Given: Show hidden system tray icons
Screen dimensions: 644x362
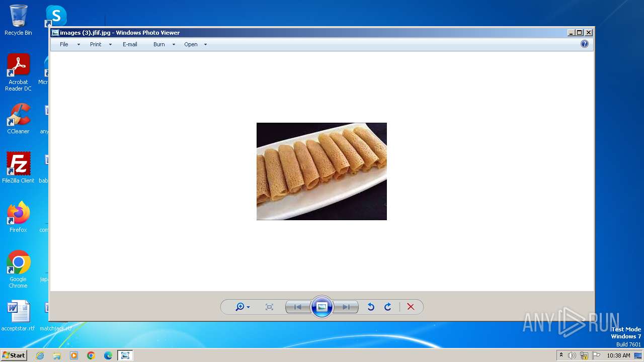Looking at the screenshot, I should (561, 355).
